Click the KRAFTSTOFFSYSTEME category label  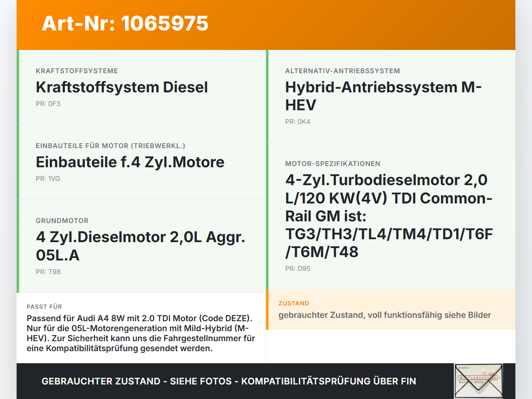pos(77,71)
